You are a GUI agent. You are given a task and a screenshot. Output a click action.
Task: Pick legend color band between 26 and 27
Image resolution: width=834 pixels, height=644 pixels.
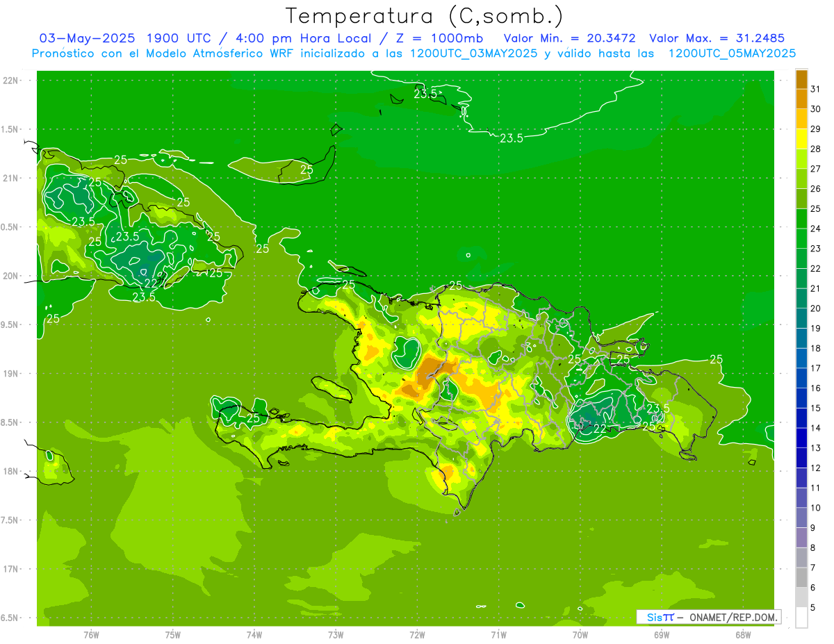click(x=801, y=179)
